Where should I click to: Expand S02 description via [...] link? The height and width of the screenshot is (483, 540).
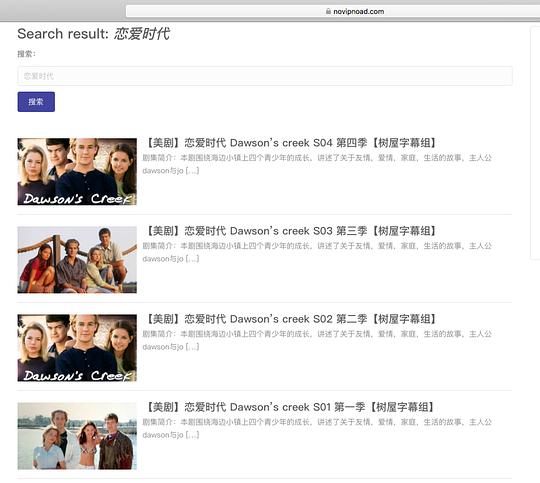193,347
